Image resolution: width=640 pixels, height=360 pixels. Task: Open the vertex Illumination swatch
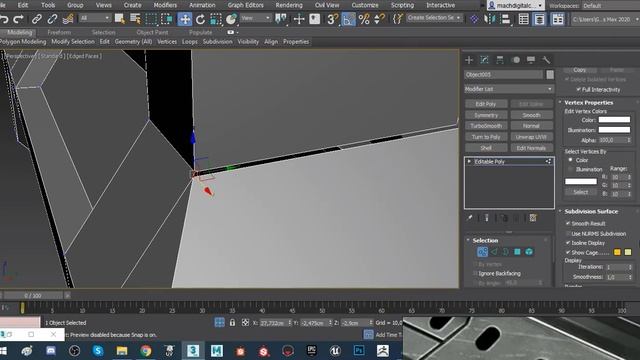point(614,130)
